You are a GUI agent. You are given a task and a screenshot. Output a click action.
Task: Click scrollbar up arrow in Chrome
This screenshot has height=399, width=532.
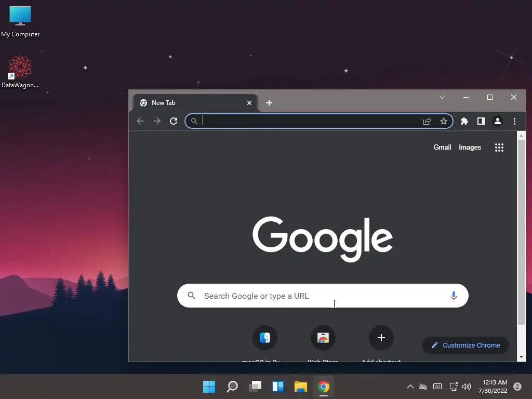pos(522,136)
